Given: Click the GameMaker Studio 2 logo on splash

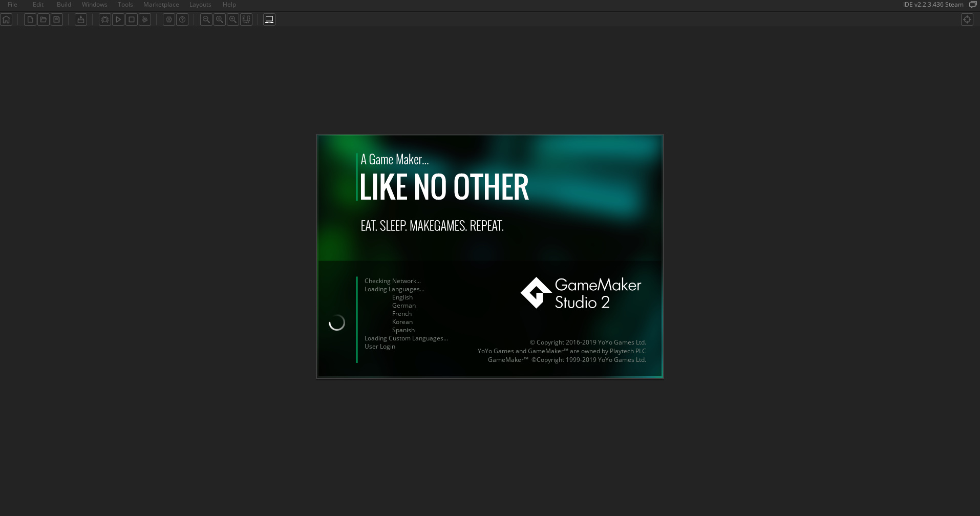Looking at the screenshot, I should [x=581, y=293].
